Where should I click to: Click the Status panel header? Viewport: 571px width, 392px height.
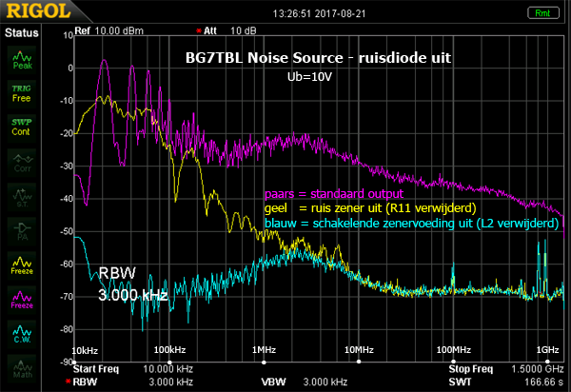(22, 32)
